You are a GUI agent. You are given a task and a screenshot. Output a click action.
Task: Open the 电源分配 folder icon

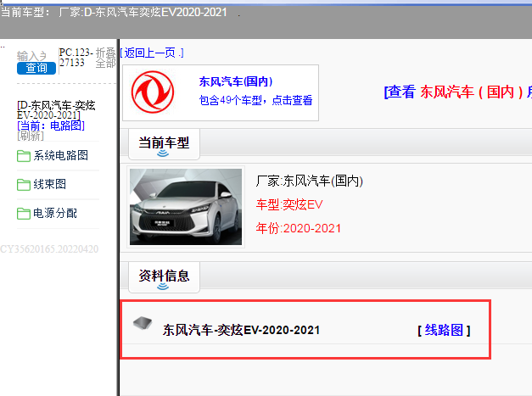click(24, 214)
